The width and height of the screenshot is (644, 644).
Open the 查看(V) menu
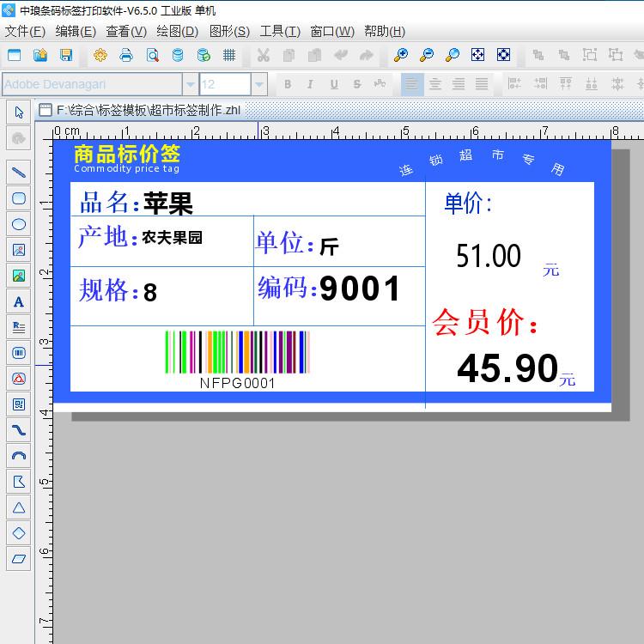[x=126, y=31]
